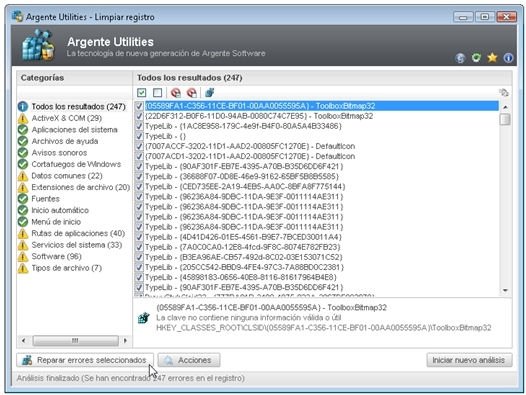Click the warning icon beside Datos comunes (22)
Viewport: 526px width, 395px height.
click(x=23, y=176)
